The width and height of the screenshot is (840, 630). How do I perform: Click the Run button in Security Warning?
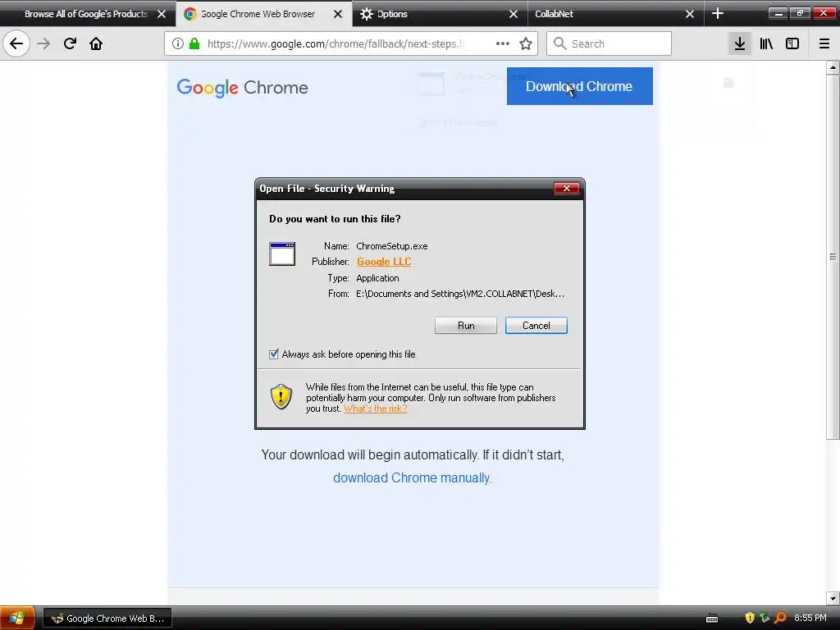tap(466, 325)
